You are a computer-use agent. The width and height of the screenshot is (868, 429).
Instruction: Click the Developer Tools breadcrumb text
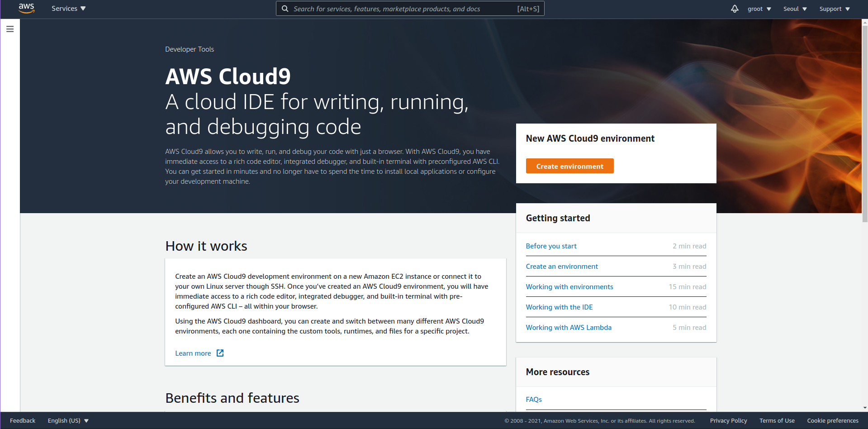(x=190, y=49)
